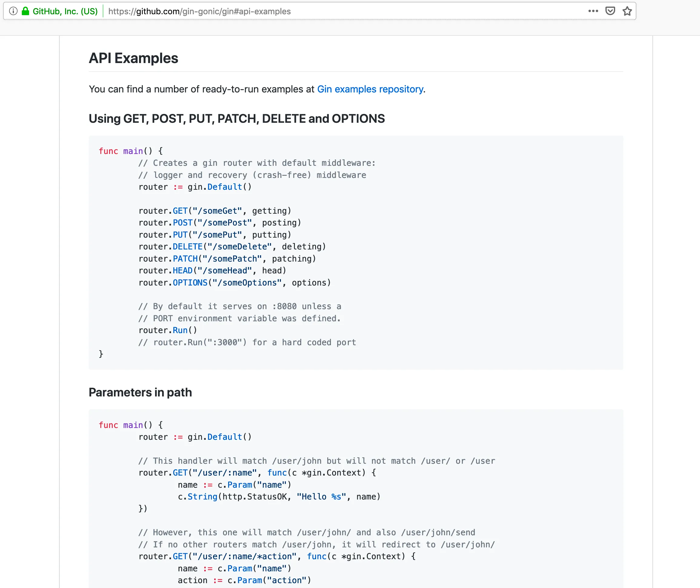The height and width of the screenshot is (588, 700).
Task: Click the API Examples heading
Action: tap(133, 58)
